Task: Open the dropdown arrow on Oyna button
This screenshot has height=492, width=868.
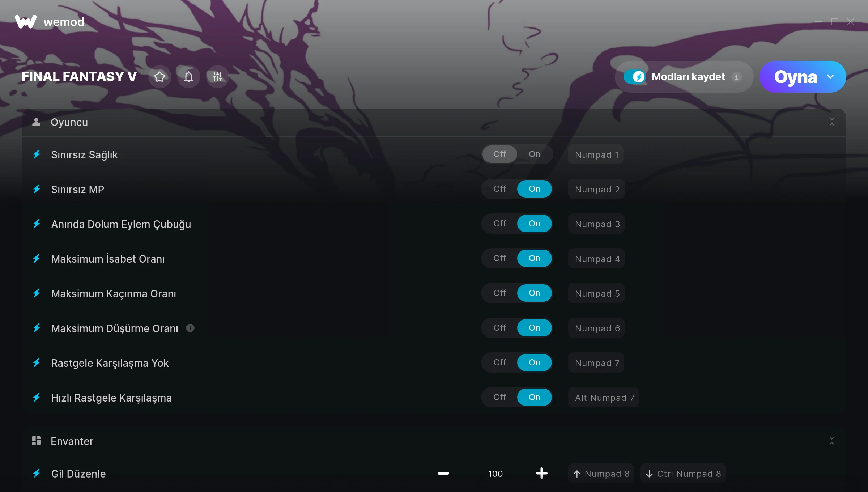Action: 830,77
